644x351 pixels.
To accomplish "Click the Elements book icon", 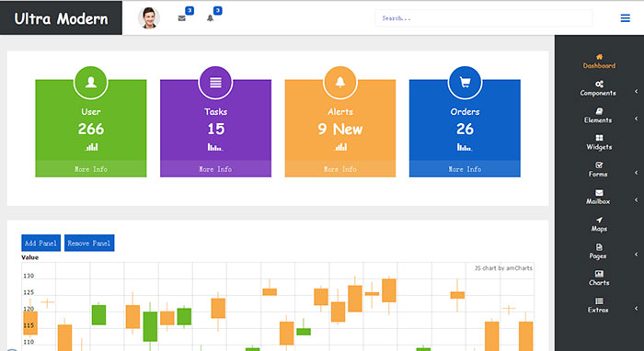I will 599,111.
